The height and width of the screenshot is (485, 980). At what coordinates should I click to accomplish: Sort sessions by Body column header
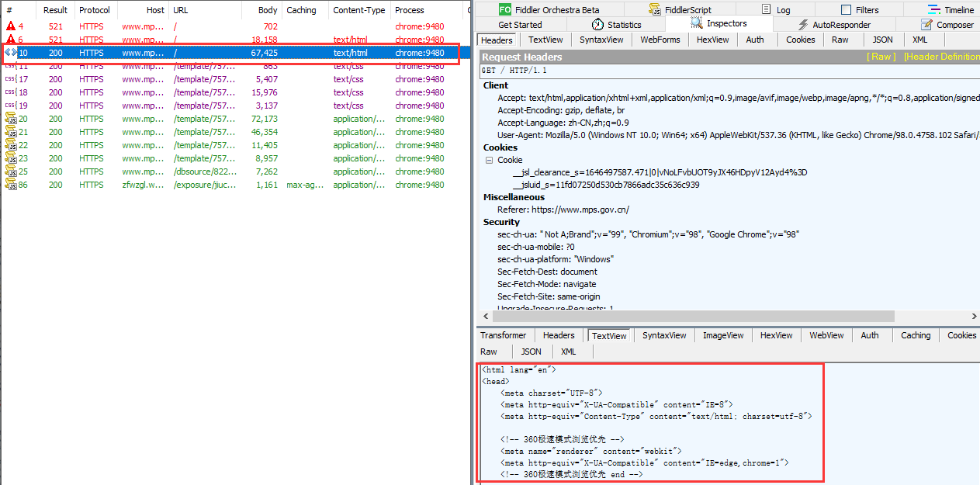point(267,10)
